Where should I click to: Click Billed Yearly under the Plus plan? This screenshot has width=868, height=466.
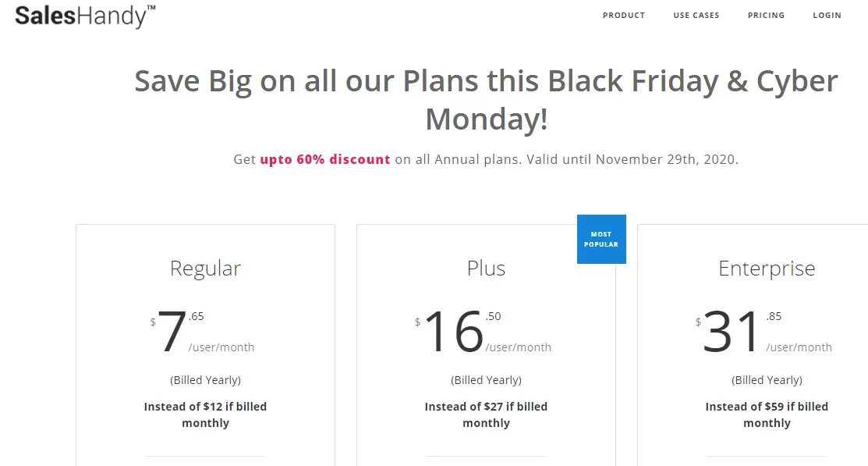(486, 379)
